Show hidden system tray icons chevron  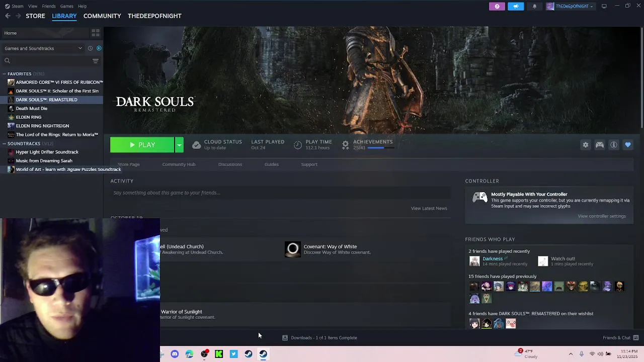tap(571, 354)
